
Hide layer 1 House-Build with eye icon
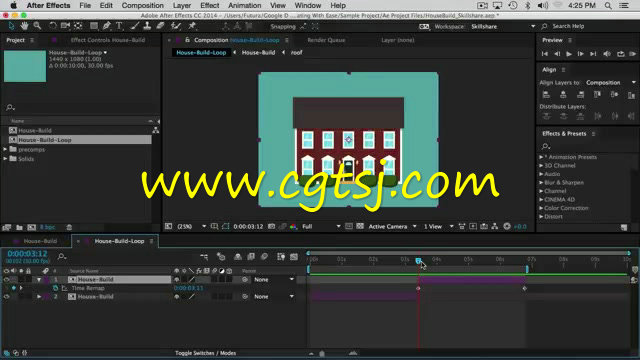6,280
